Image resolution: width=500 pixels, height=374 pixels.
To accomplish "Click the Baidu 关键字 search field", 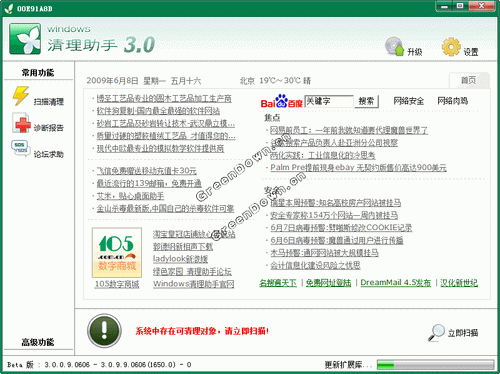I will click(x=329, y=101).
